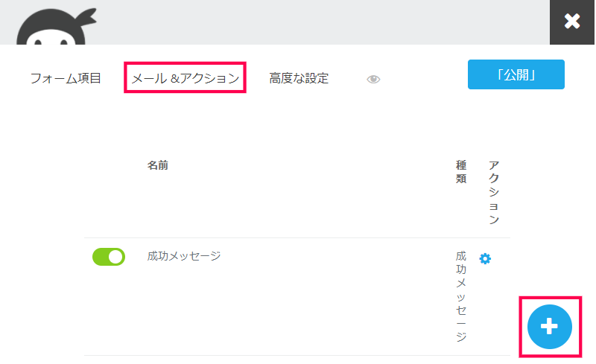The image size is (596, 364).
Task: Click the 「公開」 publish button
Action: [516, 74]
